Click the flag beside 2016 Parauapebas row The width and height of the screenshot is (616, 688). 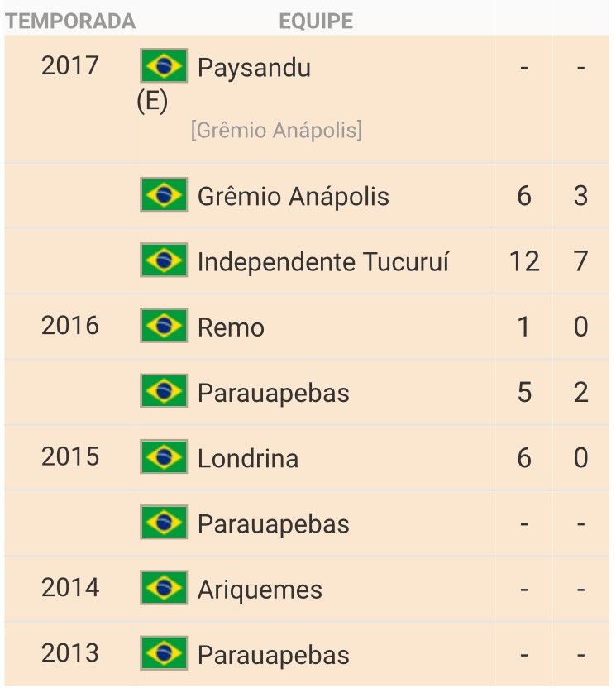tap(164, 391)
